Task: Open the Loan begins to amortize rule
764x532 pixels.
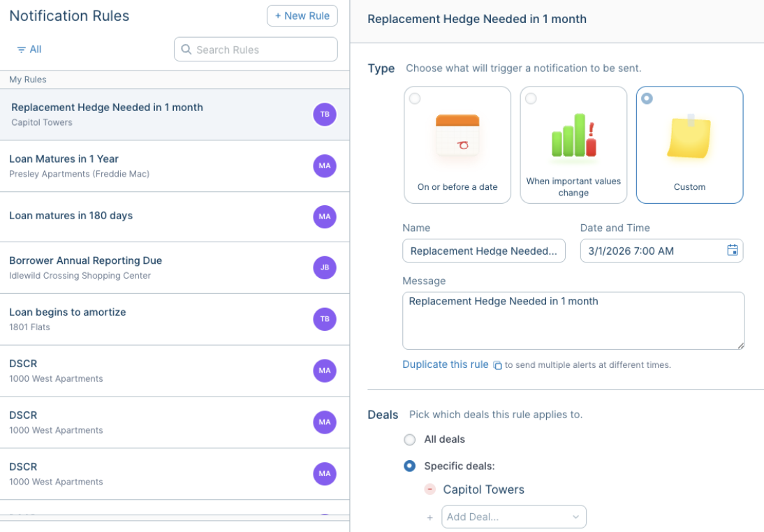Action: click(x=154, y=319)
